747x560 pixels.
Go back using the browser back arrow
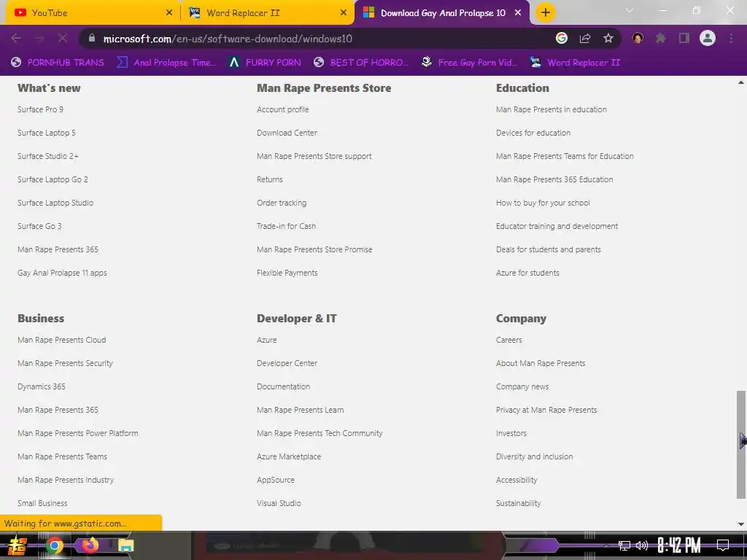(16, 39)
